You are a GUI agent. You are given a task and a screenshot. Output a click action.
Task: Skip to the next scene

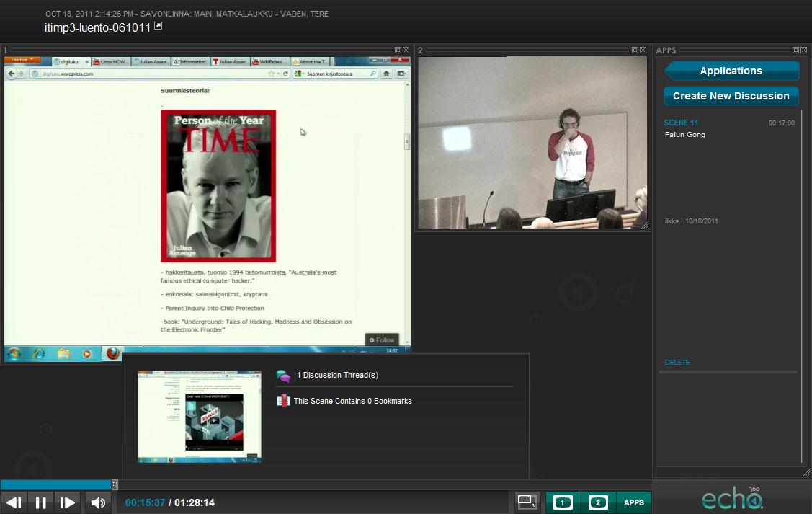pos(67,502)
